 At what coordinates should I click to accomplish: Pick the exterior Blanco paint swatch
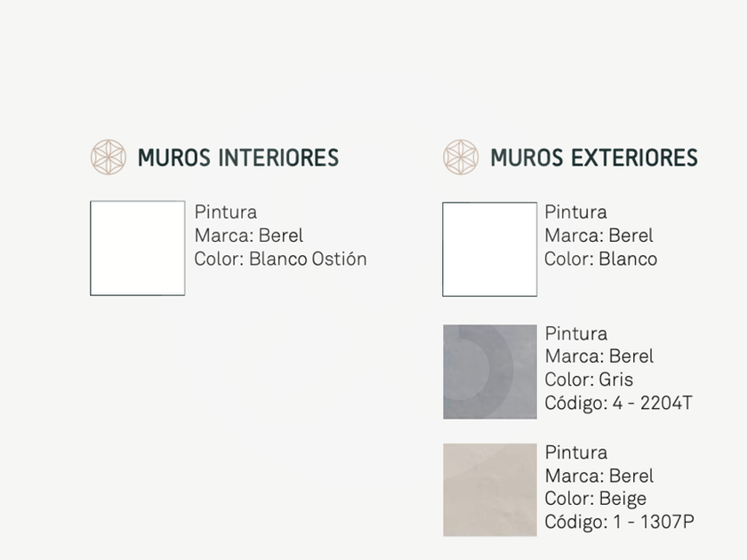[x=490, y=249]
